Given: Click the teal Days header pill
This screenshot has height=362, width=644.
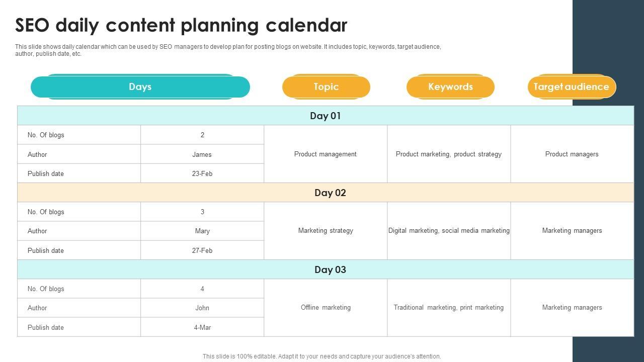Looking at the screenshot, I should [140, 87].
